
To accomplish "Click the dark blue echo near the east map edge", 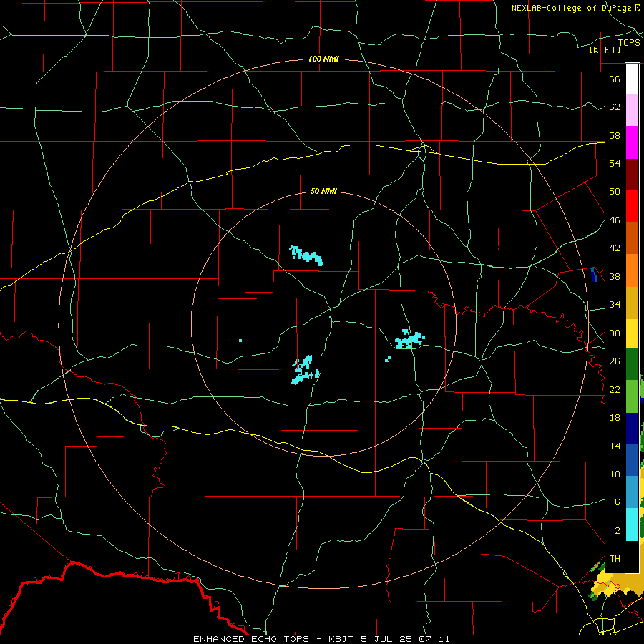I will click(x=594, y=274).
